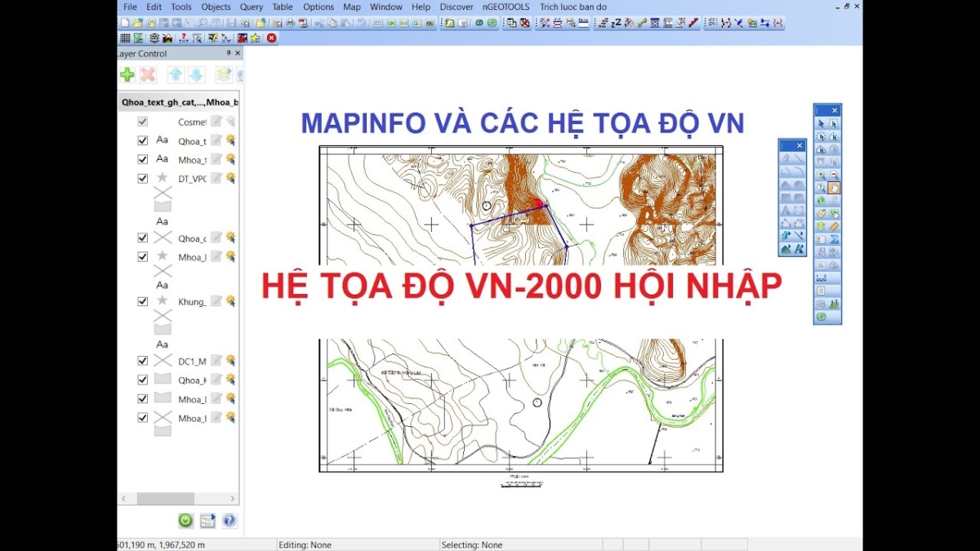Viewport: 980px width, 551px height.
Task: Add a new layer with the green plus icon
Action: pos(127,73)
